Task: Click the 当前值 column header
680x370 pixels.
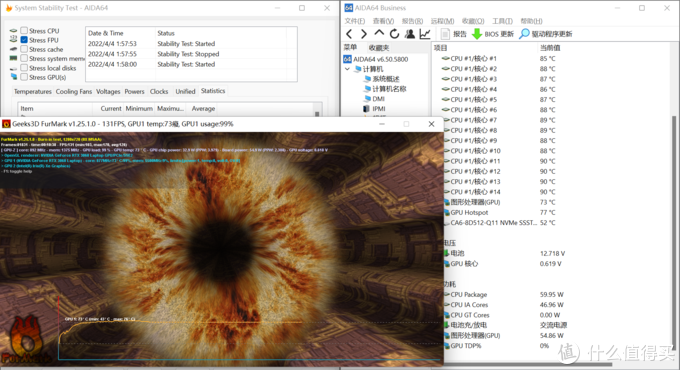Action: (x=550, y=48)
